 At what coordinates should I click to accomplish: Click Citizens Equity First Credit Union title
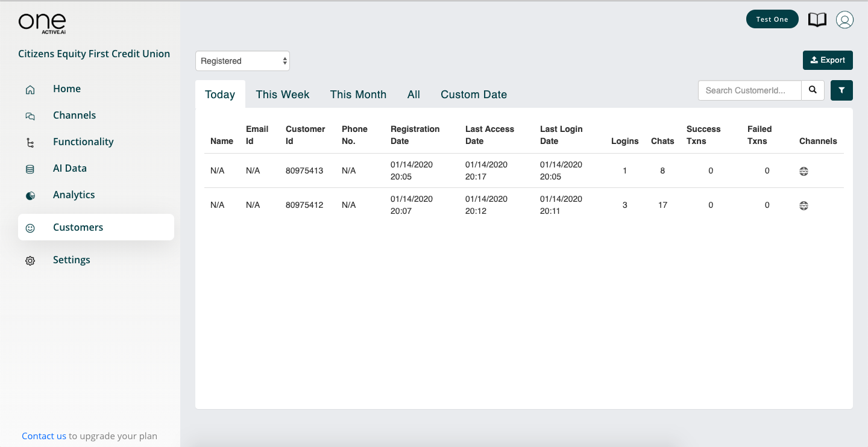coord(94,54)
